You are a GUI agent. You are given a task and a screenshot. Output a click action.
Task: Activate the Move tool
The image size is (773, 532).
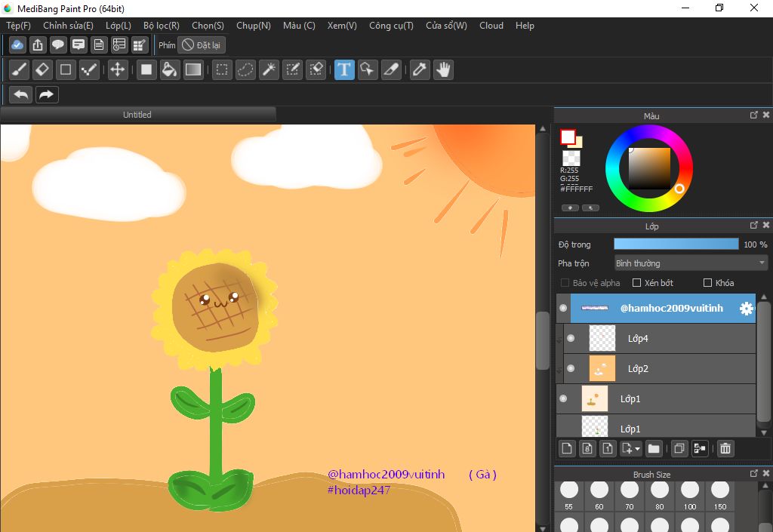point(117,69)
